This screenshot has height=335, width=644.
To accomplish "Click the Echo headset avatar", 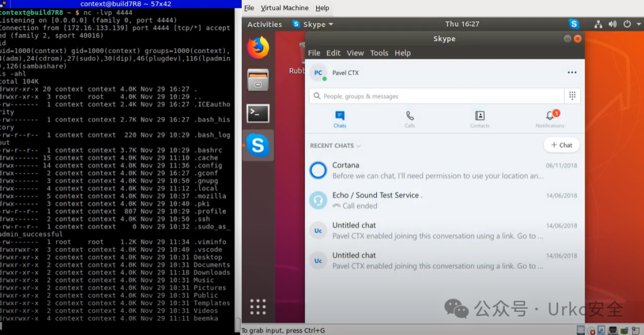I will (318, 200).
